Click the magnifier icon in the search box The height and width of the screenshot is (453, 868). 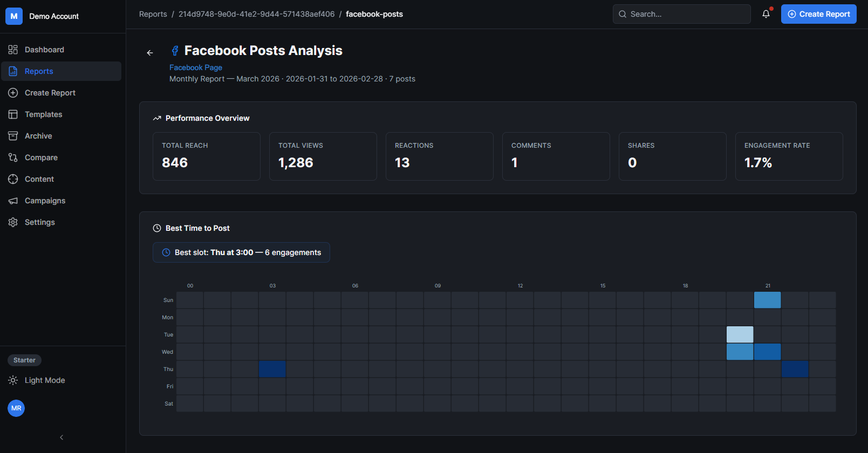pyautogui.click(x=623, y=14)
